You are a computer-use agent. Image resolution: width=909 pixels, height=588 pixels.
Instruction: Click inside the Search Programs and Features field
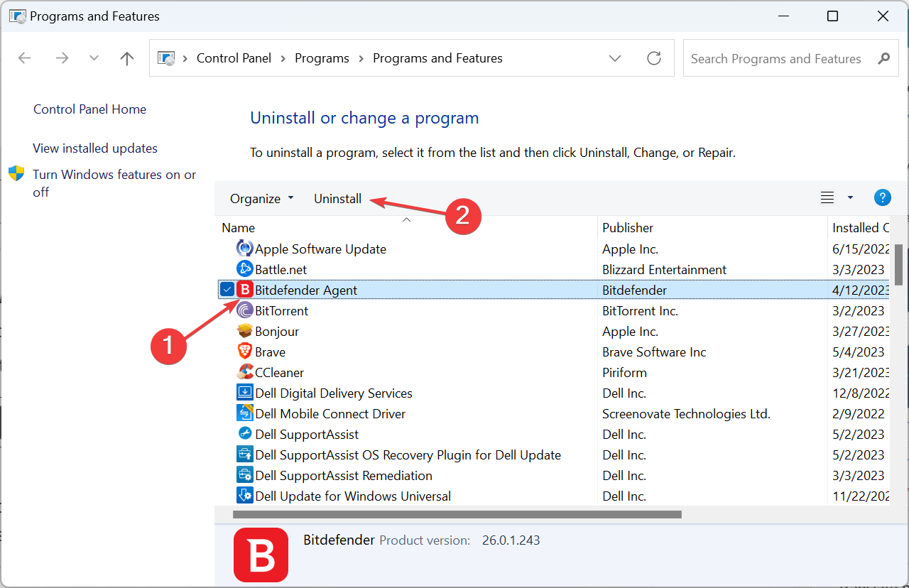(x=774, y=58)
